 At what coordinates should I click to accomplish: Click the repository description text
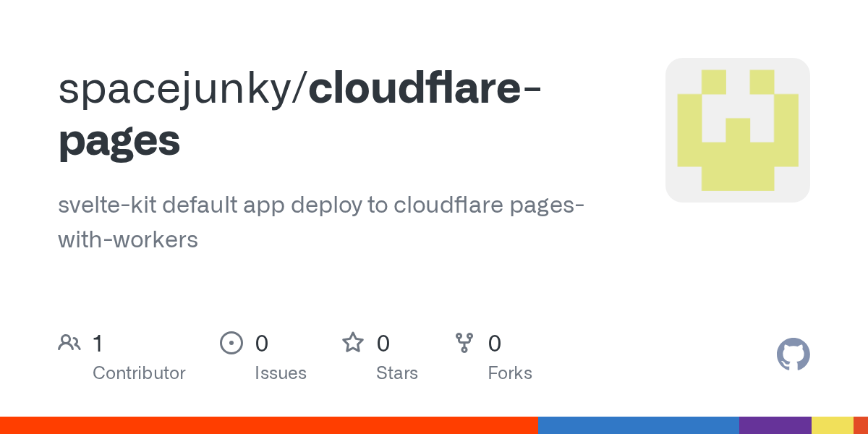[x=321, y=222]
